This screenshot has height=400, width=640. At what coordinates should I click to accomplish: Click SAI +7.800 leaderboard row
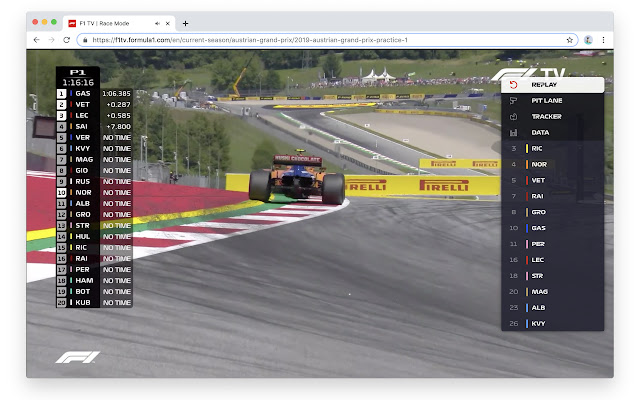click(x=94, y=127)
